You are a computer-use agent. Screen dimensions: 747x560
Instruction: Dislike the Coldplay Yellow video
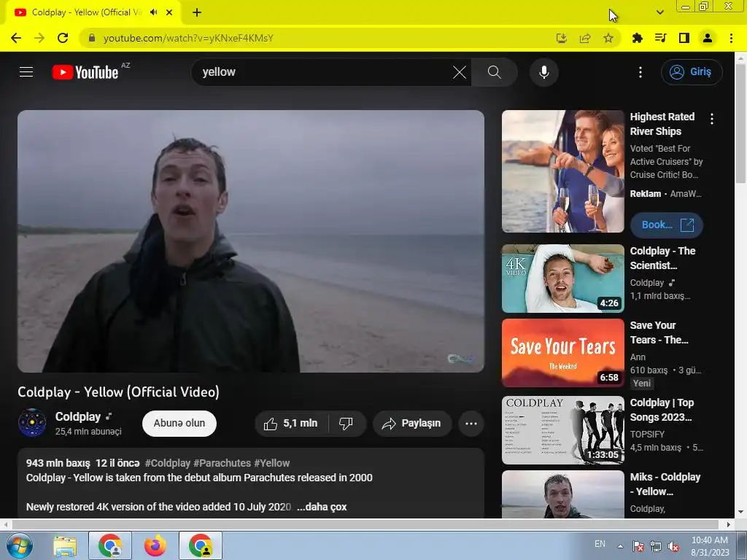[x=347, y=424]
